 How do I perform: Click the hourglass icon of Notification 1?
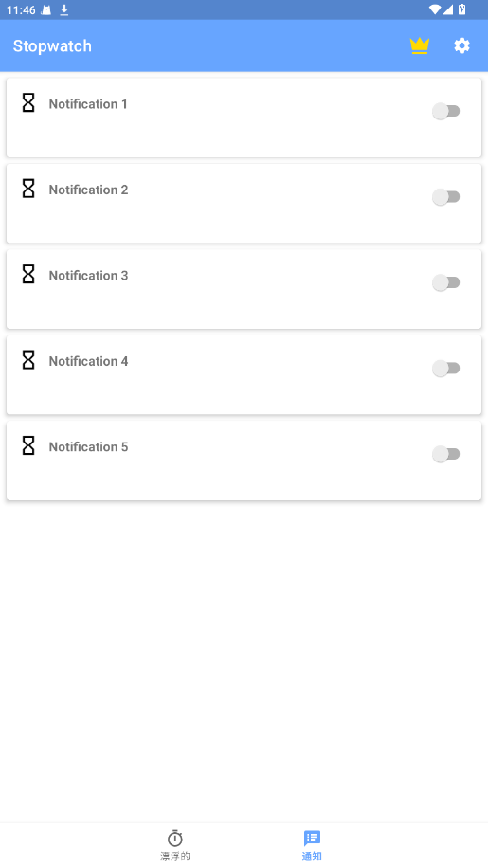point(28,103)
